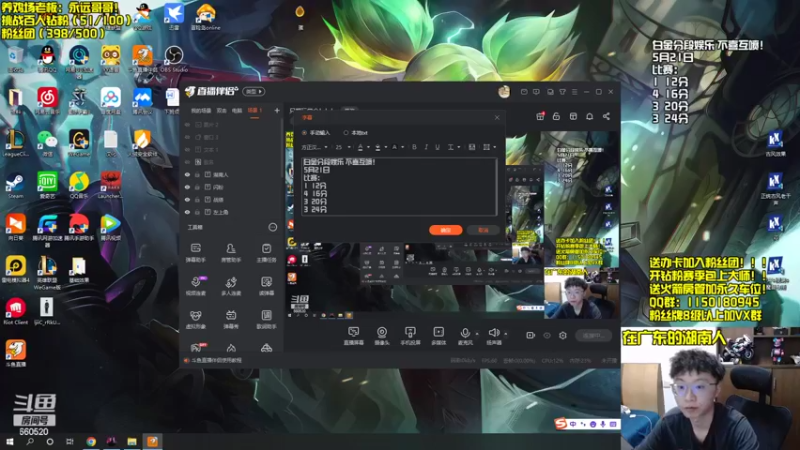The width and height of the screenshot is (800, 450).
Task: Toggle visibility of 左上角 source
Action: click(x=187, y=212)
